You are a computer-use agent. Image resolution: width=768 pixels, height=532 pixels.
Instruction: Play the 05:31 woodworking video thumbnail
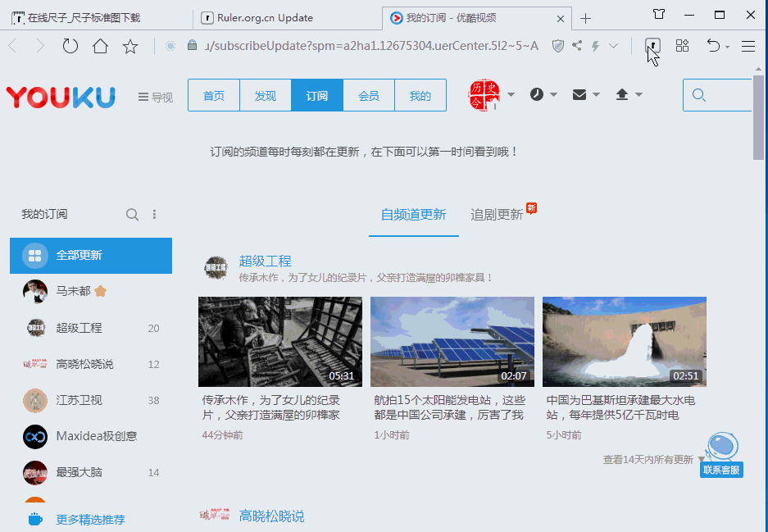click(280, 342)
